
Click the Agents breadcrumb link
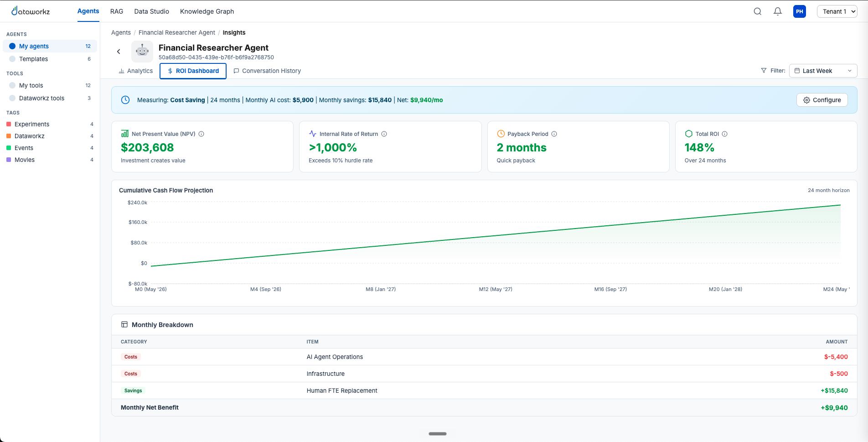pos(121,32)
